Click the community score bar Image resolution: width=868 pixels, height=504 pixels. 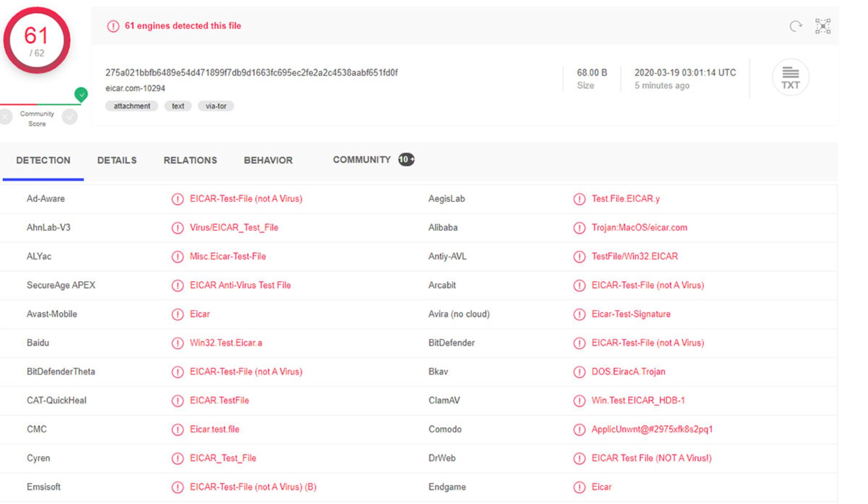click(41, 104)
